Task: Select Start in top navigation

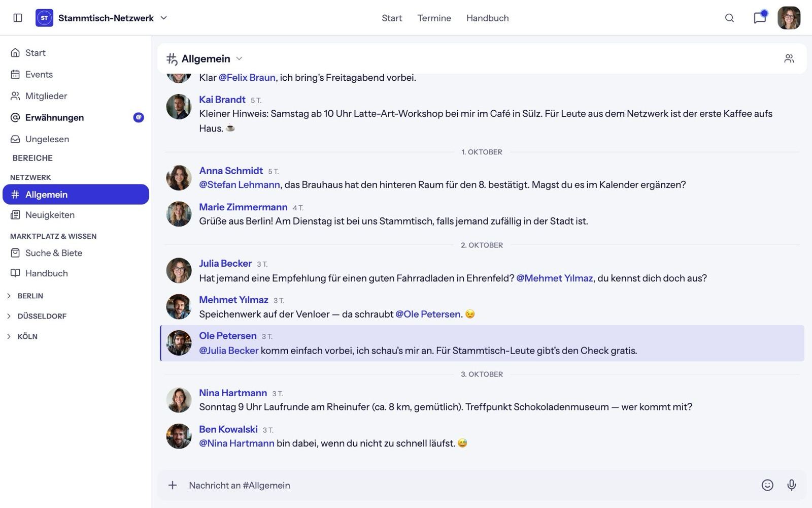Action: click(x=392, y=18)
